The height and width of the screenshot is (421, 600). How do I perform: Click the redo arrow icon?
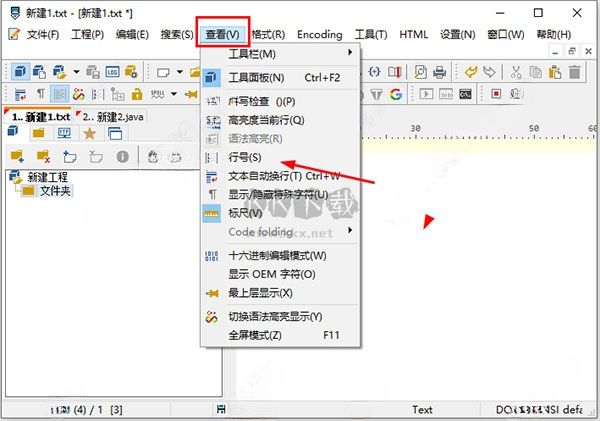click(x=489, y=72)
